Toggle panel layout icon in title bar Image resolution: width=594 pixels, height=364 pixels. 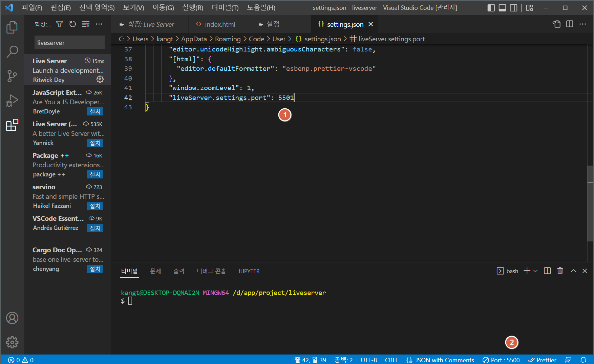pyautogui.click(x=502, y=8)
